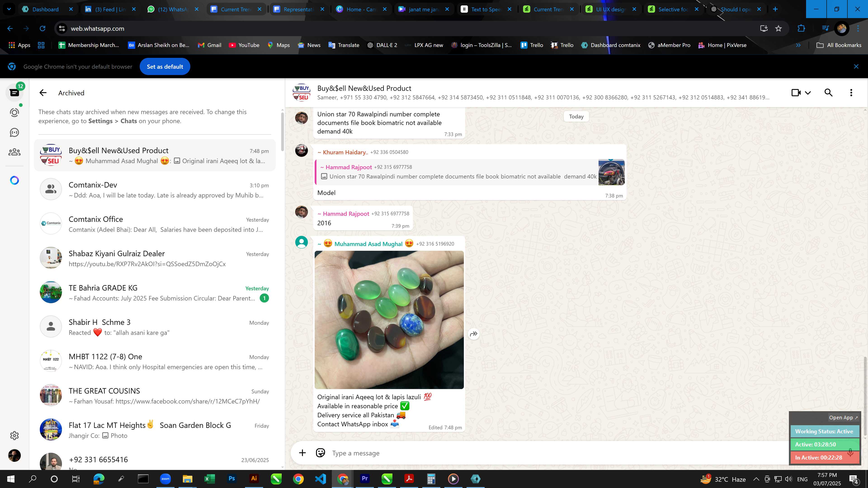Open the MHBT 1122 (7-8) One chat
The height and width of the screenshot is (488, 868).
point(155,361)
